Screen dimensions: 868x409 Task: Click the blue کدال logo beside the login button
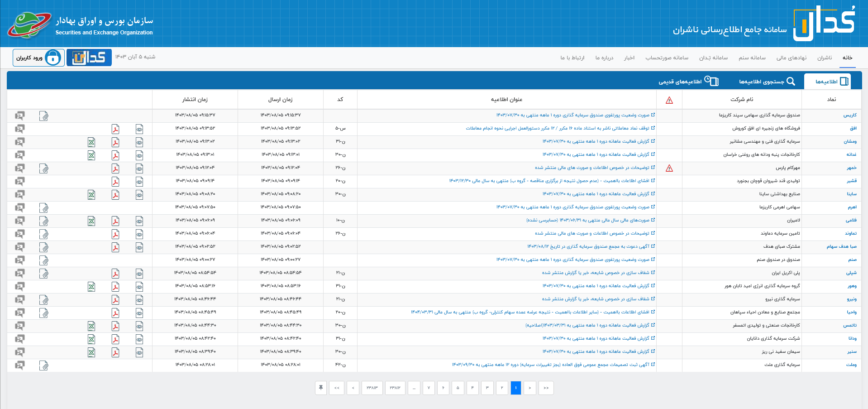[89, 58]
